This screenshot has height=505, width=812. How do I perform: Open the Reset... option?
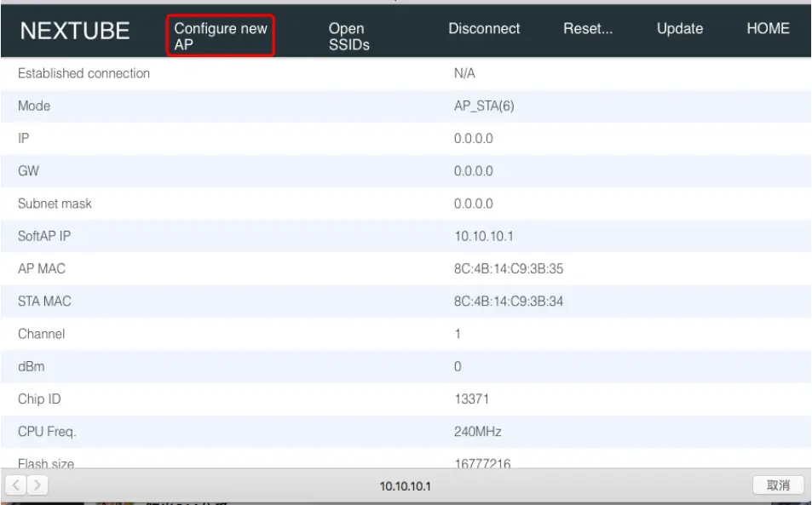click(x=588, y=28)
